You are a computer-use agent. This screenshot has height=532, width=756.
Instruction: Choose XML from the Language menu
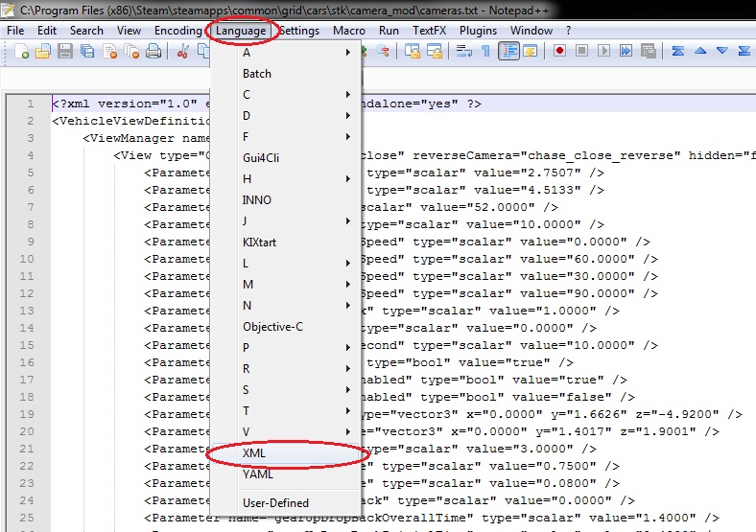[x=287, y=453]
